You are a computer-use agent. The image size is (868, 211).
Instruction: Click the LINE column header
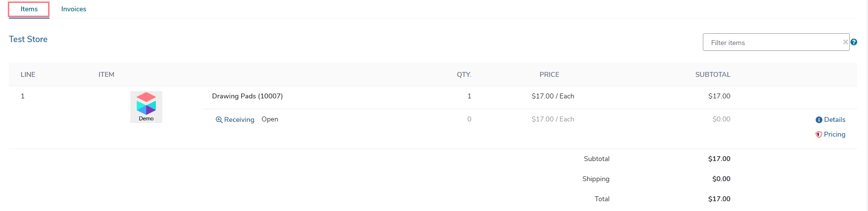point(28,74)
